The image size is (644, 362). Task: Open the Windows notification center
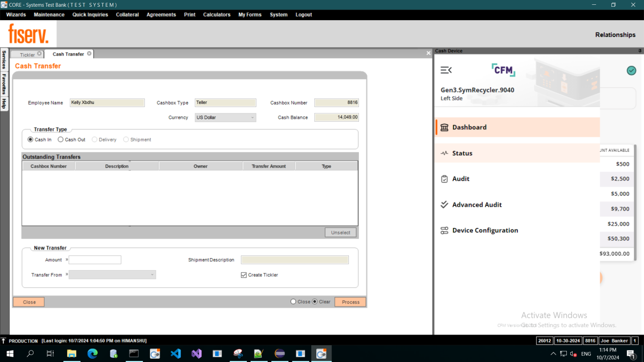[631, 354]
